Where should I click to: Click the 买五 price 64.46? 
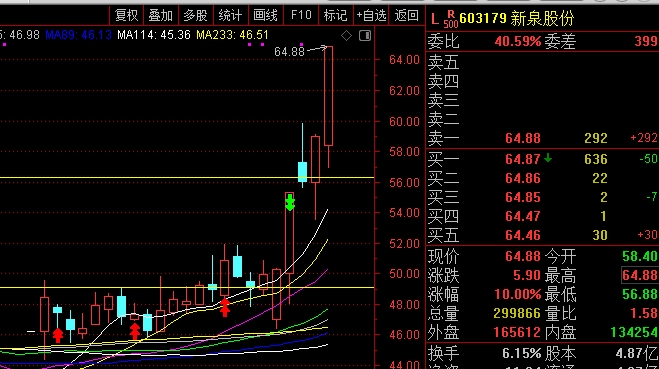click(x=523, y=235)
